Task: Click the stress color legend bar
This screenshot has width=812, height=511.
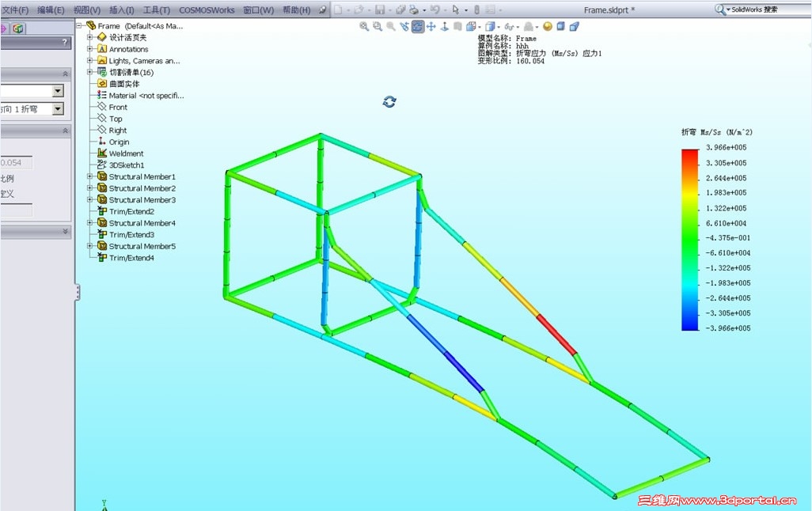Action: 690,240
